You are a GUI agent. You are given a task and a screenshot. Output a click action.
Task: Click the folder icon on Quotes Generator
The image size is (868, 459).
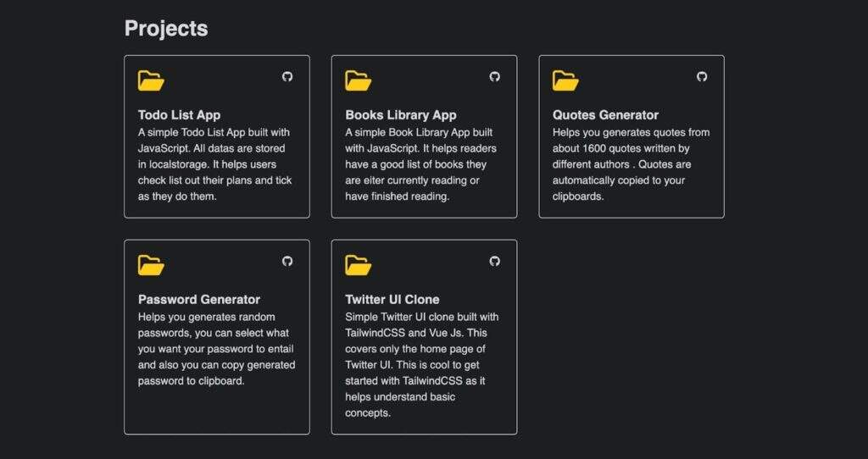(x=565, y=80)
